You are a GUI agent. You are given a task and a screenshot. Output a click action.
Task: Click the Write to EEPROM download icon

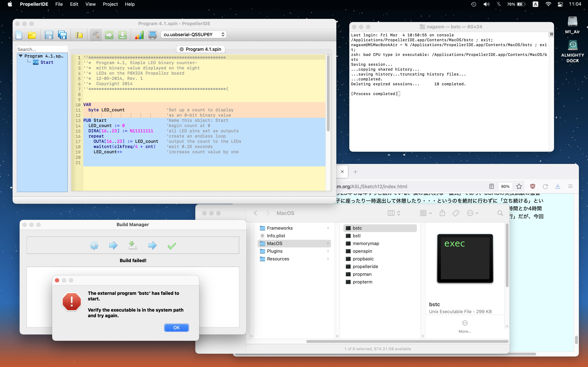pos(122,35)
